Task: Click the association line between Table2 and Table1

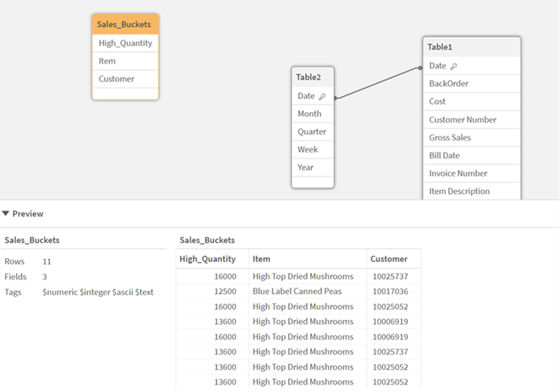Action: [x=378, y=83]
